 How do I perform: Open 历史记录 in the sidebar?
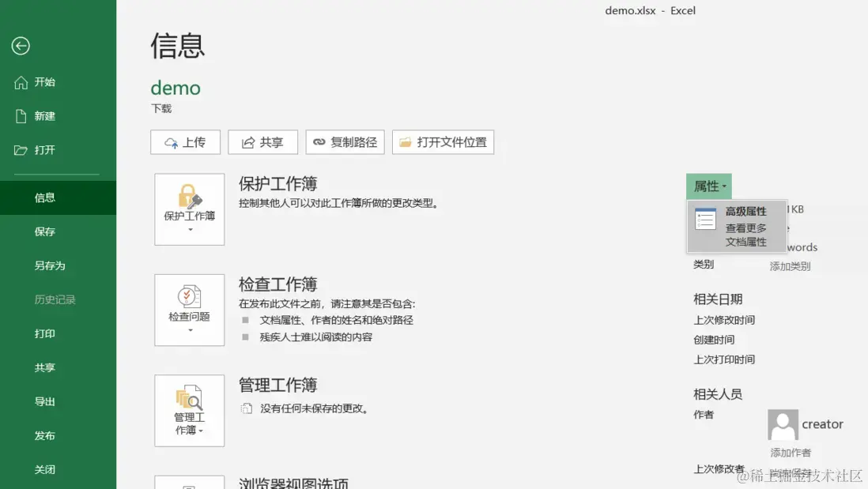click(58, 300)
